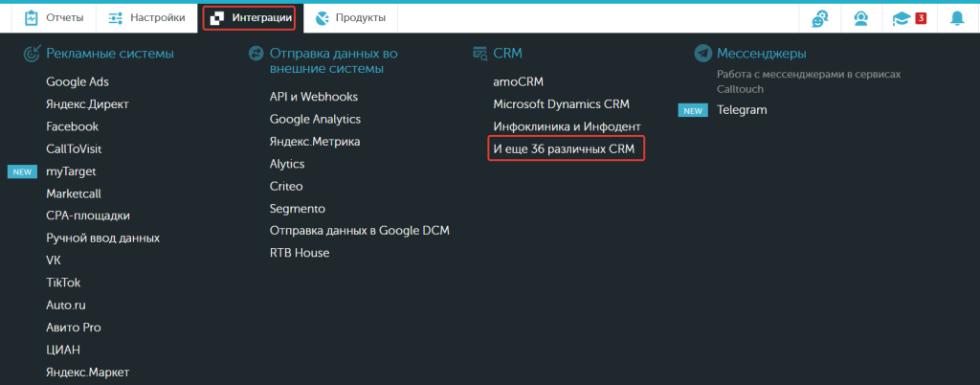
Task: Open API и Webhooks settings
Action: 314,97
